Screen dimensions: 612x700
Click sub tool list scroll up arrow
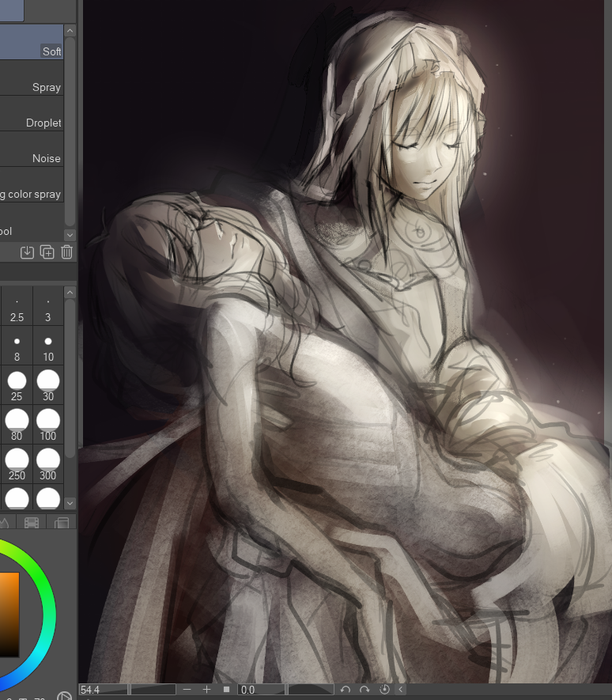(70, 31)
